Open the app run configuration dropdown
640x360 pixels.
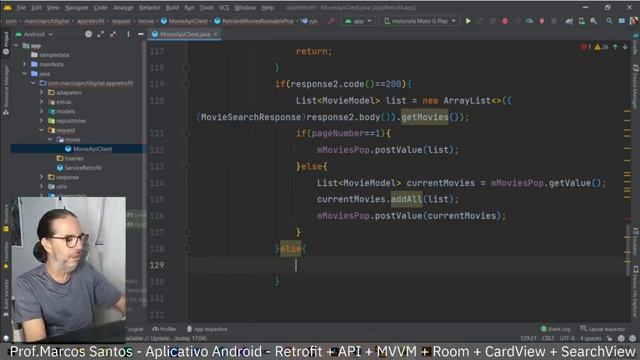click(358, 21)
